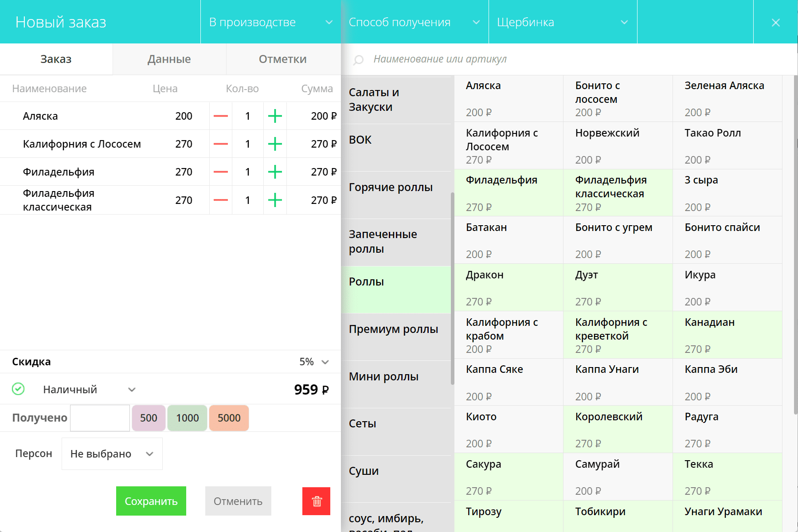Select the Горячие роллы category
798x532 pixels.
click(396, 195)
